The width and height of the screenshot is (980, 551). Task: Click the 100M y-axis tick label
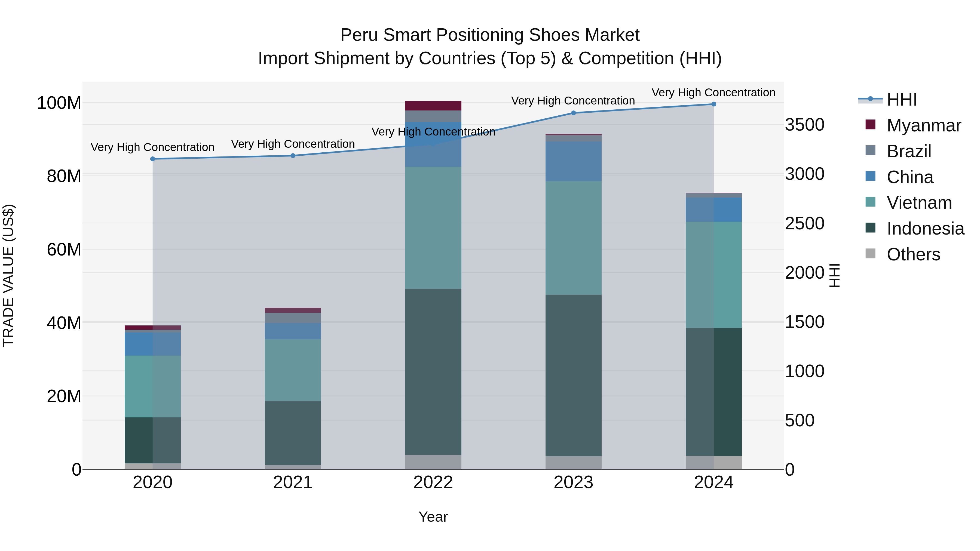point(59,103)
